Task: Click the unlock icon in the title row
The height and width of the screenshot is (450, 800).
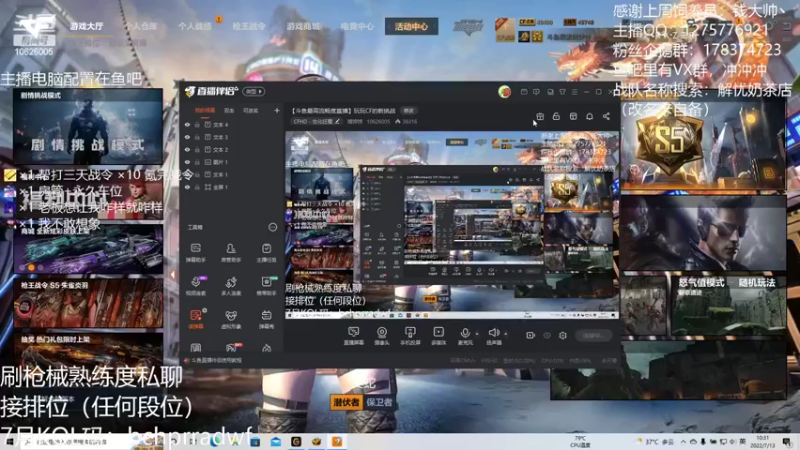Action: point(556,116)
